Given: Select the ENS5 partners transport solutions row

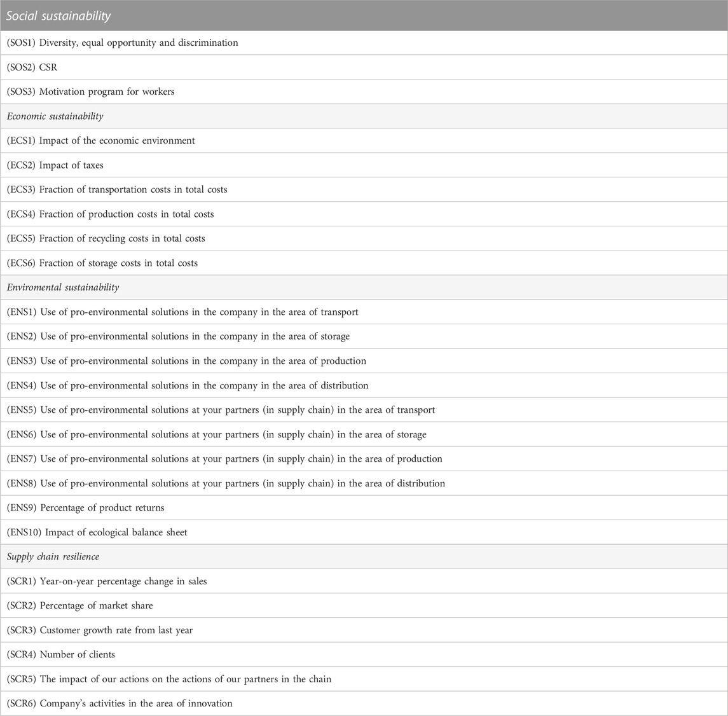Looking at the screenshot, I should (364, 410).
